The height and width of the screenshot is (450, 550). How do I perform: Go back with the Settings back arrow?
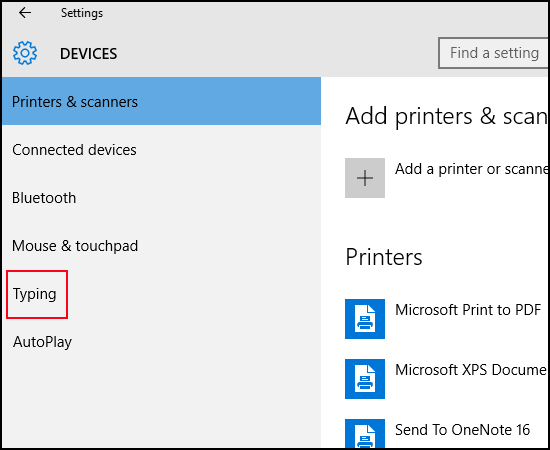pos(25,13)
